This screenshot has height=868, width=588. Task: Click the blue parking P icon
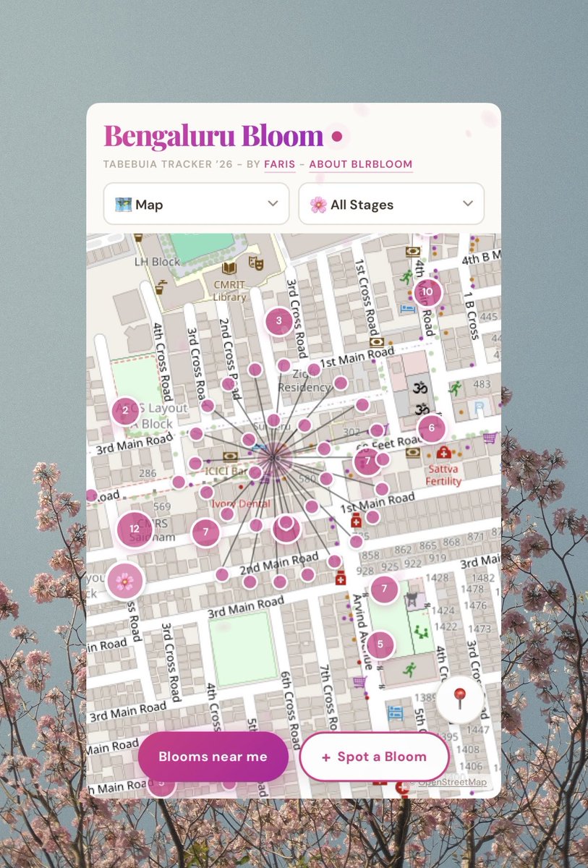(x=479, y=407)
